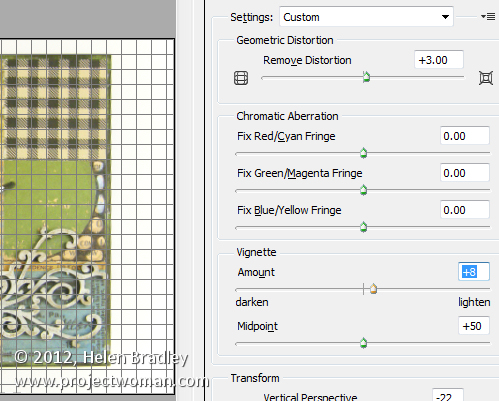499x401 pixels.
Task: Click the pincushion distortion icon
Action: (486, 78)
